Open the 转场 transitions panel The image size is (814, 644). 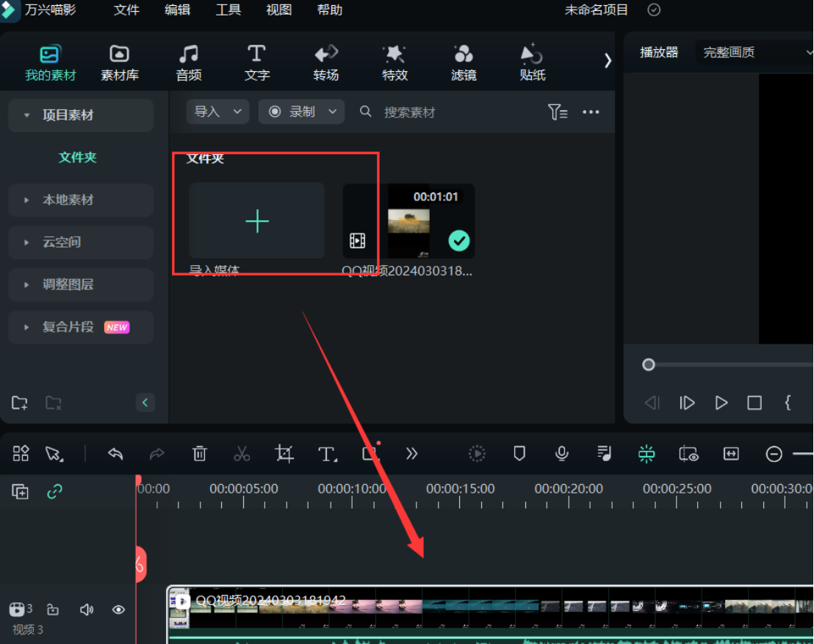325,62
